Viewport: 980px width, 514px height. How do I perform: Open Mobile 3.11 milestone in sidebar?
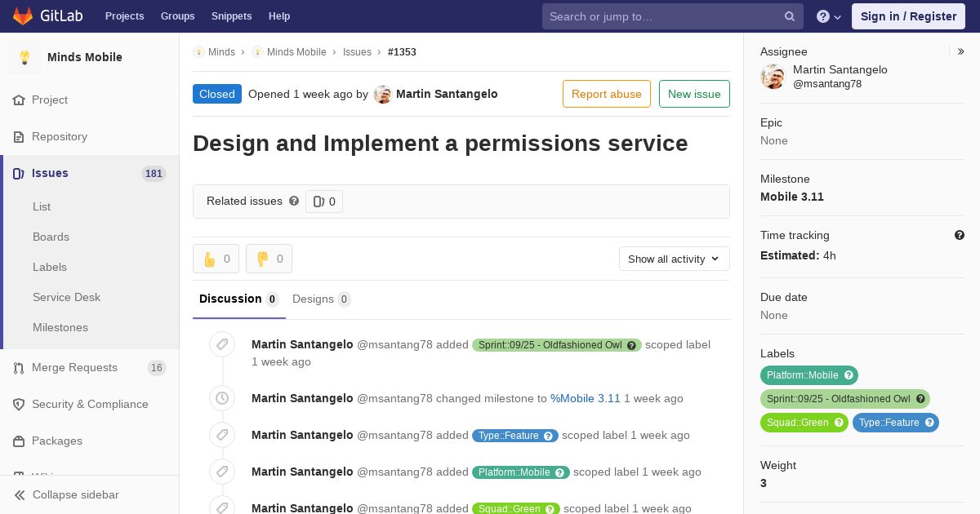click(792, 197)
